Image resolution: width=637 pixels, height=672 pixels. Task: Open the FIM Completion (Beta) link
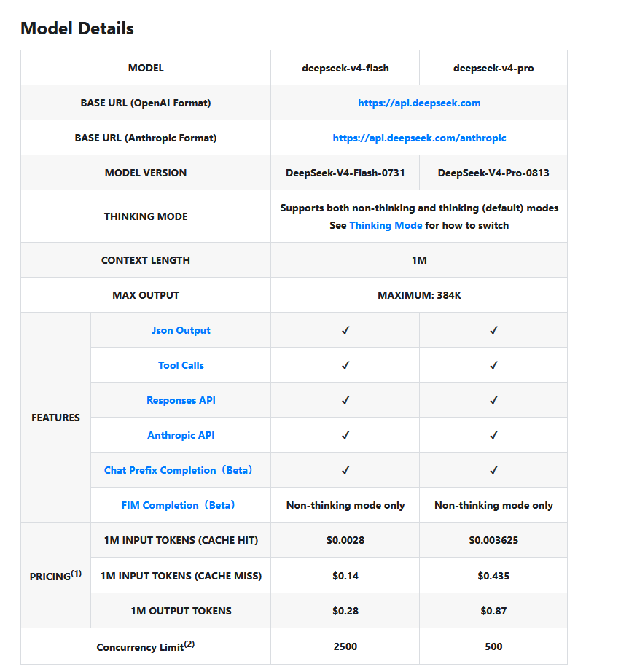tap(178, 505)
